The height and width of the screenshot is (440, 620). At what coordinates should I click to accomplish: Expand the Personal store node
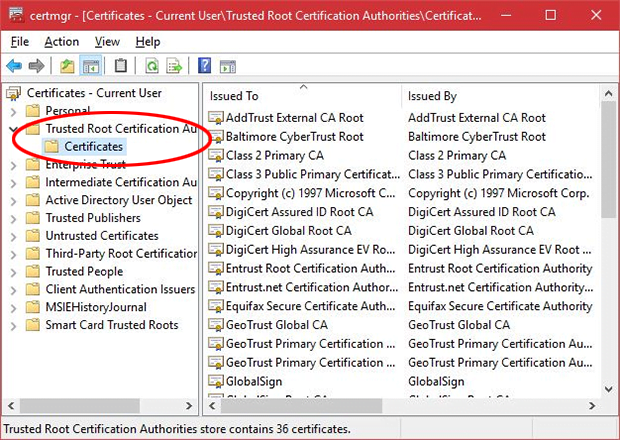13,111
